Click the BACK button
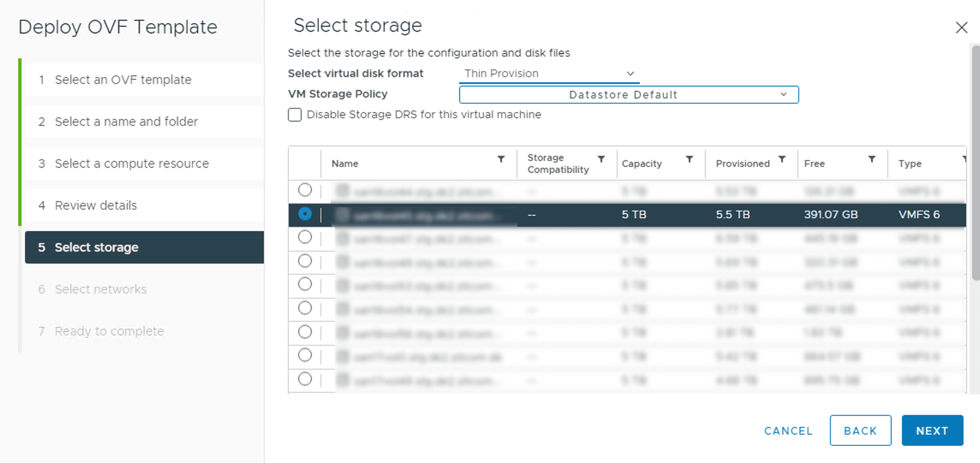Viewport: 980px width, 463px height. point(860,430)
